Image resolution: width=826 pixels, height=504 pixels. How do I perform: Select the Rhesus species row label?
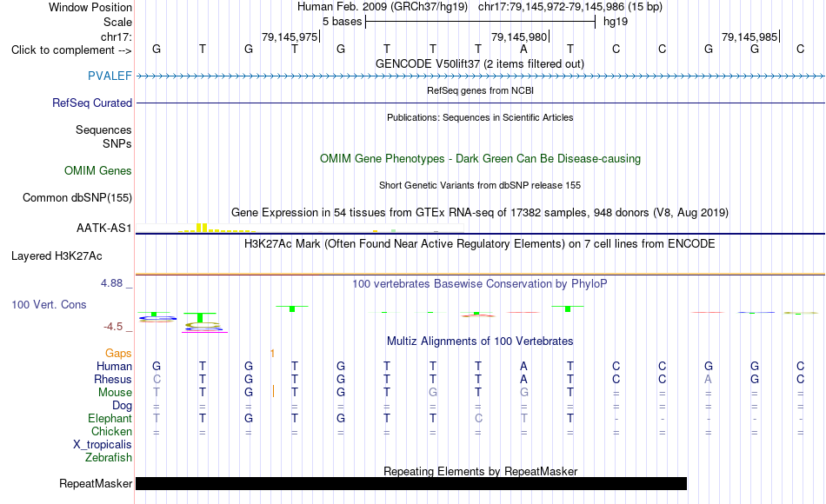[113, 379]
